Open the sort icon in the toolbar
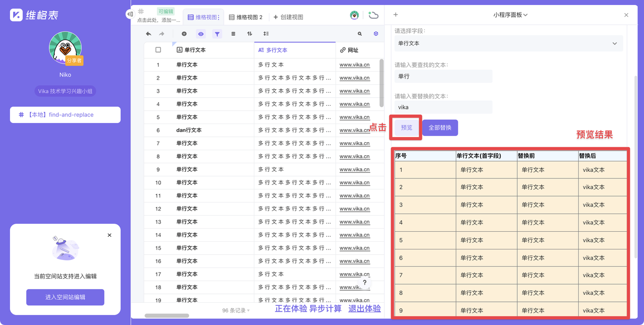This screenshot has width=644, height=325. click(250, 33)
